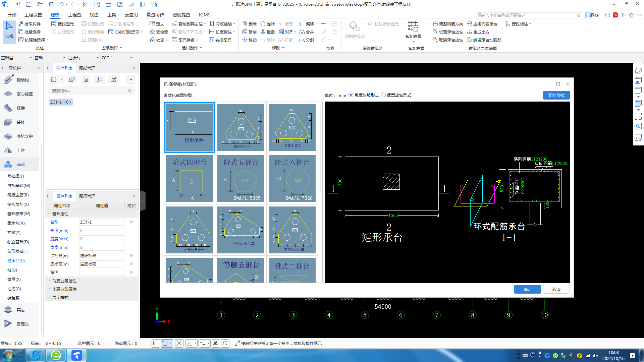644x362 pixels.
Task: Click the 复制 copy tool in ribbon
Action: pos(250,32)
